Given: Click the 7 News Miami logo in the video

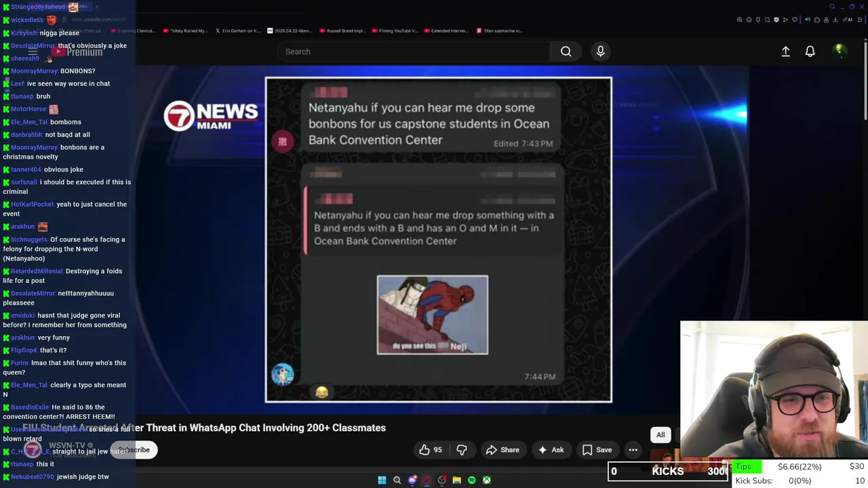Looking at the screenshot, I should click(211, 115).
